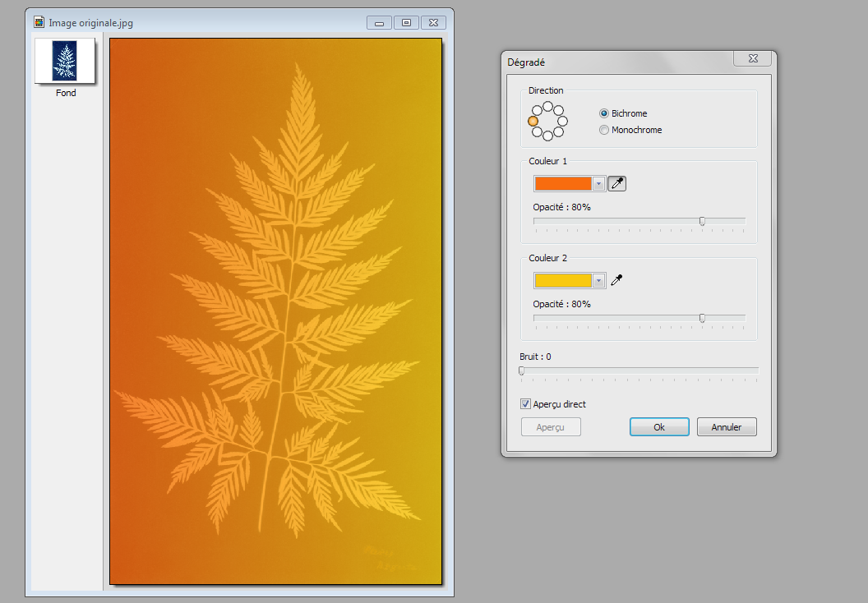Open the Couleur 2 color dropdown arrow
The width and height of the screenshot is (868, 603).
[598, 281]
